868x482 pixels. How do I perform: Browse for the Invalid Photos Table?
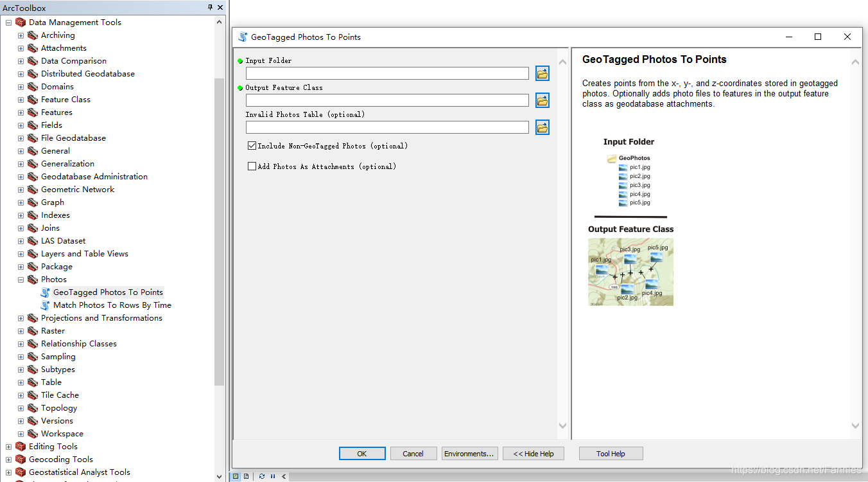click(x=542, y=127)
